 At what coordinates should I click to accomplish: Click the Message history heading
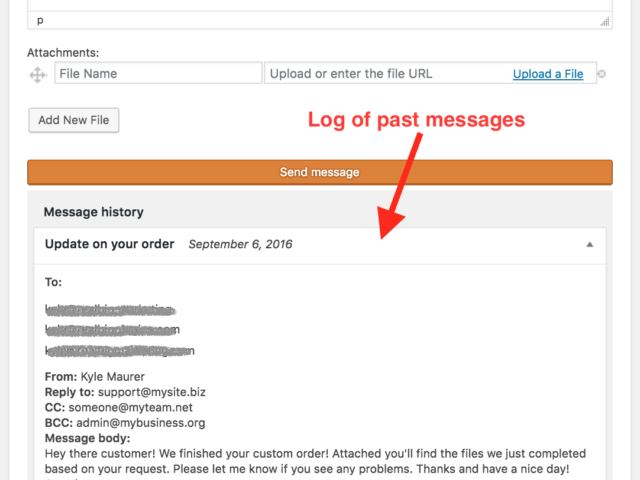[93, 212]
